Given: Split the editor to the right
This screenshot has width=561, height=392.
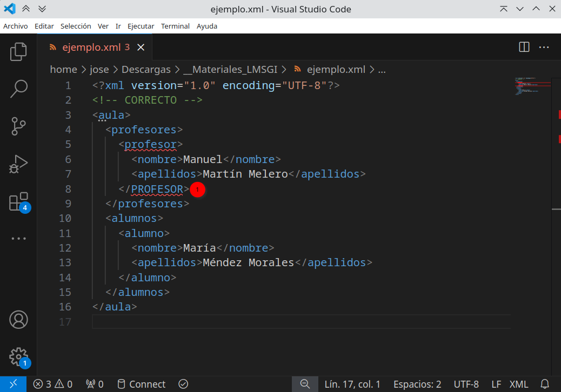Looking at the screenshot, I should [x=524, y=47].
